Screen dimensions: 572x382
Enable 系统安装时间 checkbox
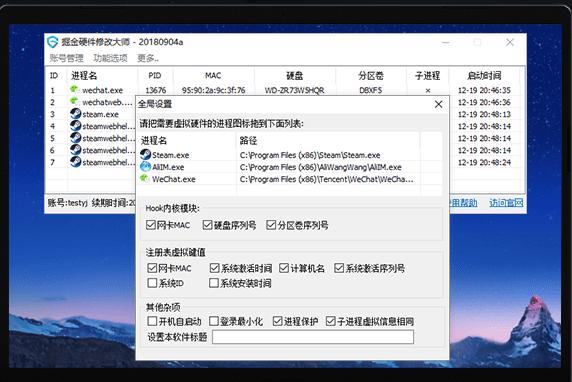click(x=214, y=283)
